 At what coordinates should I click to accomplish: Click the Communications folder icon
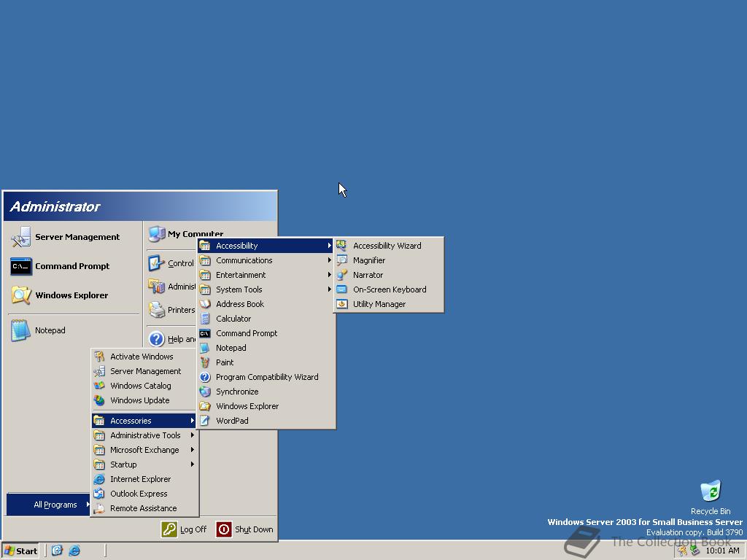[205, 260]
